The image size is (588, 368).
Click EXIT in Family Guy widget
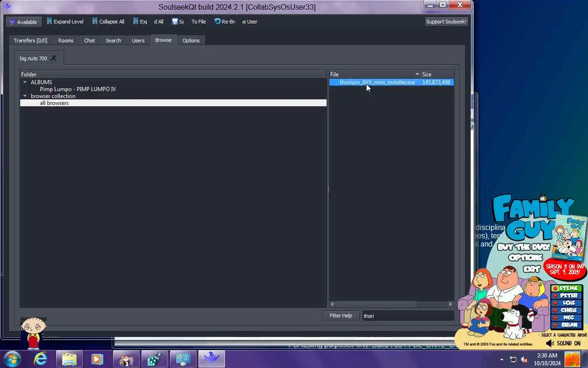point(531,269)
